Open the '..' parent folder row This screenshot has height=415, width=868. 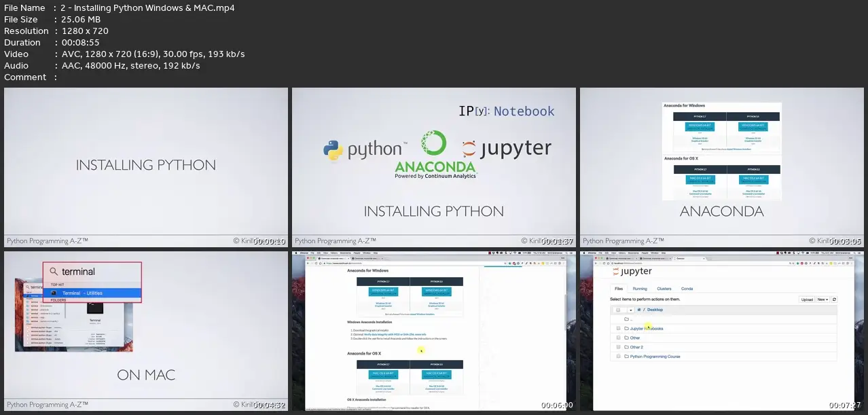click(724, 319)
